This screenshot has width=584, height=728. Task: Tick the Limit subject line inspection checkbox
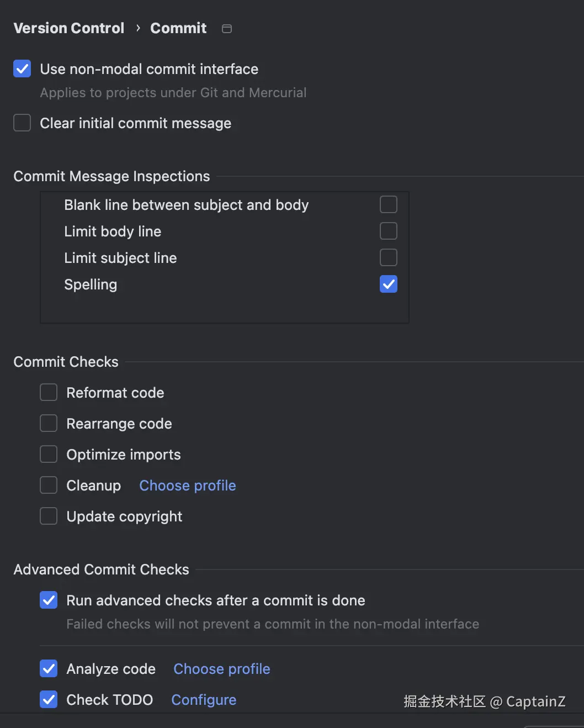(389, 257)
